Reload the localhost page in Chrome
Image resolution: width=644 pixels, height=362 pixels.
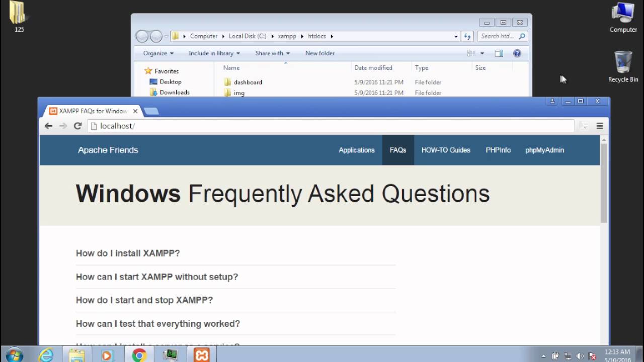(77, 126)
